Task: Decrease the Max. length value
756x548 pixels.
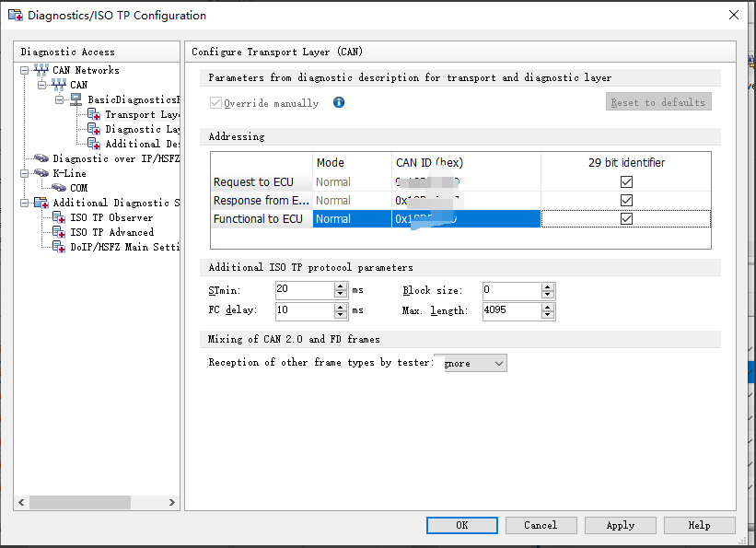Action: 547,314
